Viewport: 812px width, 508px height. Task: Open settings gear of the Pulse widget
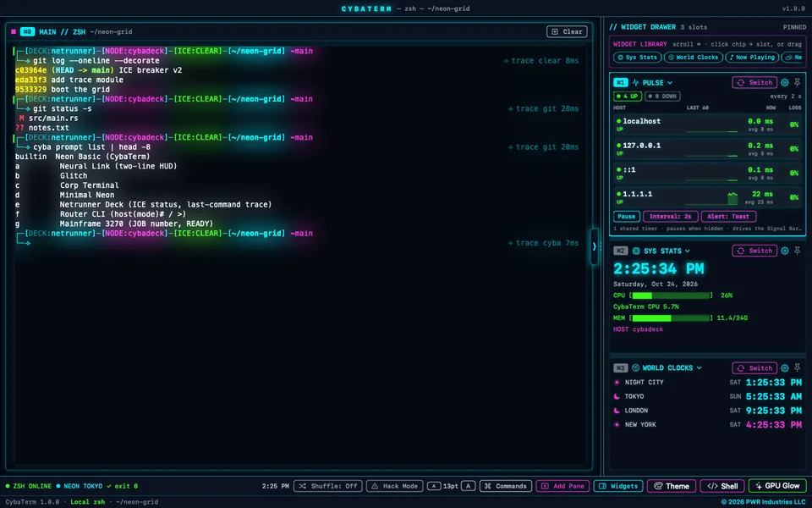[x=785, y=82]
